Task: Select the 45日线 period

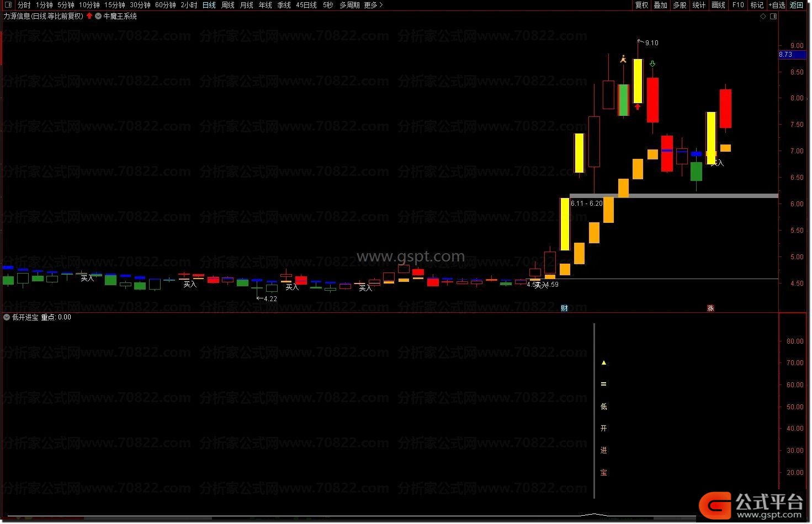Action: [x=306, y=5]
